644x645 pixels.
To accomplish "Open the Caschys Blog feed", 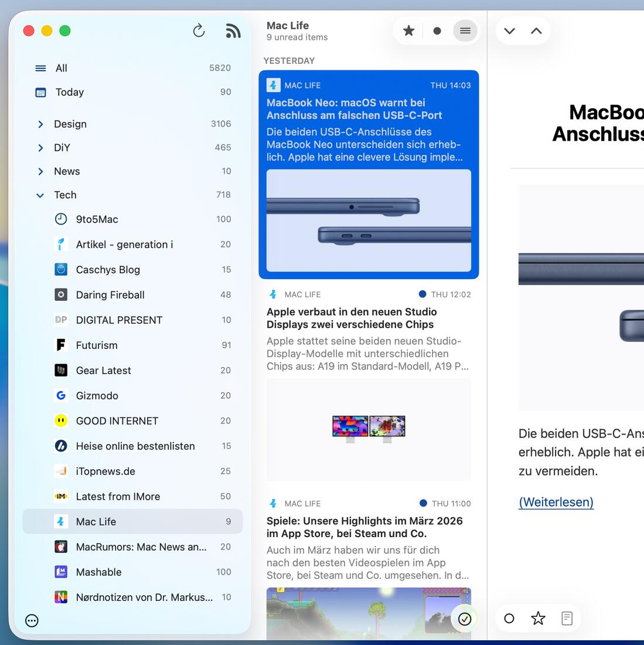I will 133,270.
